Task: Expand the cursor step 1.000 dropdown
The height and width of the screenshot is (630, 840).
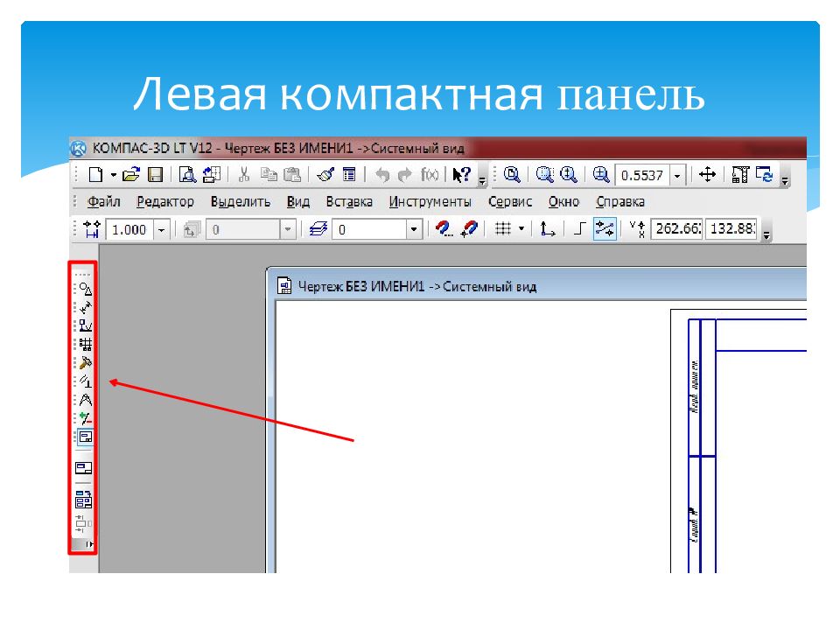Action: point(162,229)
